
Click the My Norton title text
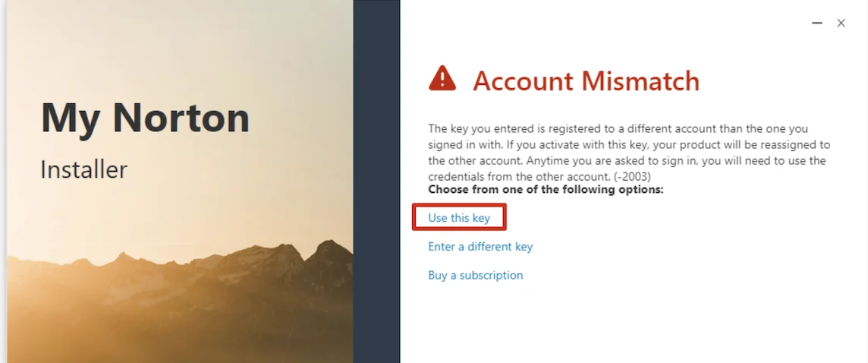click(x=145, y=118)
